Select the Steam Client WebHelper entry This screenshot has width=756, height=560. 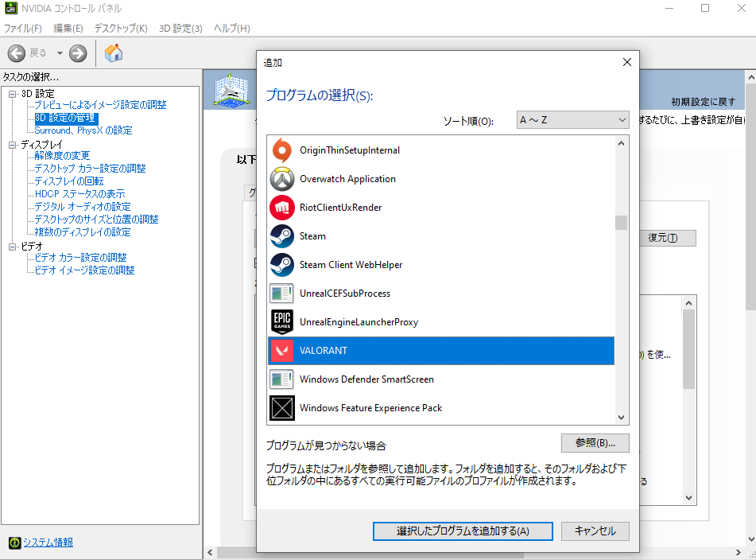(441, 265)
